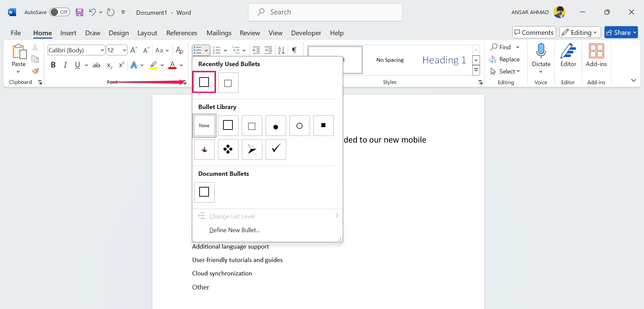Viewport: 644px width, 309px height.
Task: Open Add-ins from the ribbon
Action: (596, 55)
